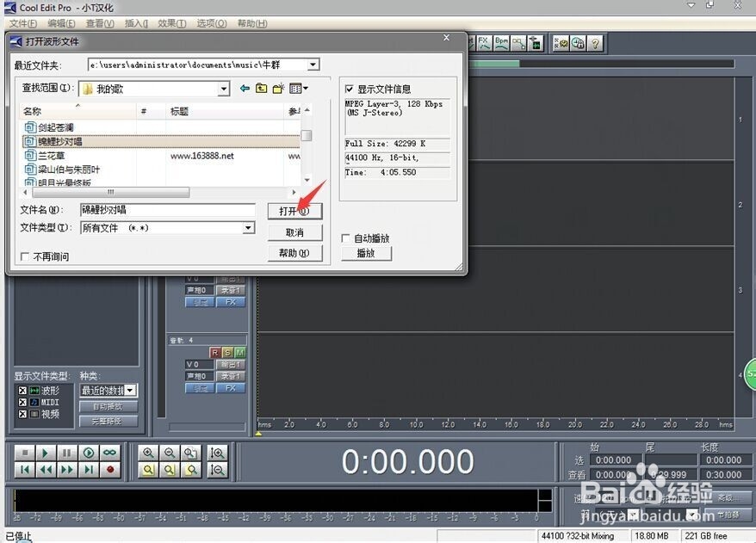Screen dimensions: 756x543
Task: Click the 文件名 input field
Action: pos(167,210)
